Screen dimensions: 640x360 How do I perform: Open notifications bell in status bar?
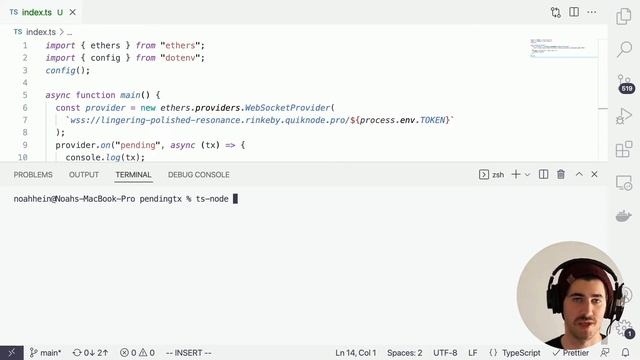click(x=625, y=352)
